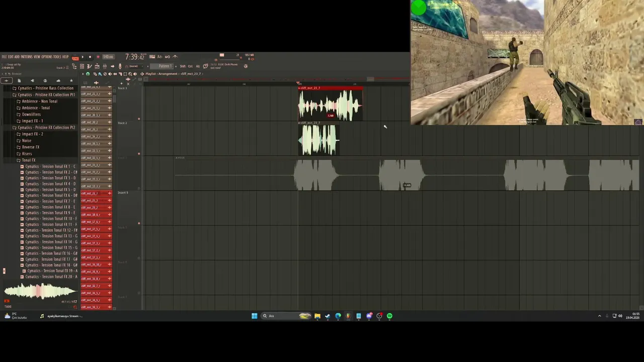The height and width of the screenshot is (362, 644).
Task: Open the piano roll view icon
Action: 90,66
